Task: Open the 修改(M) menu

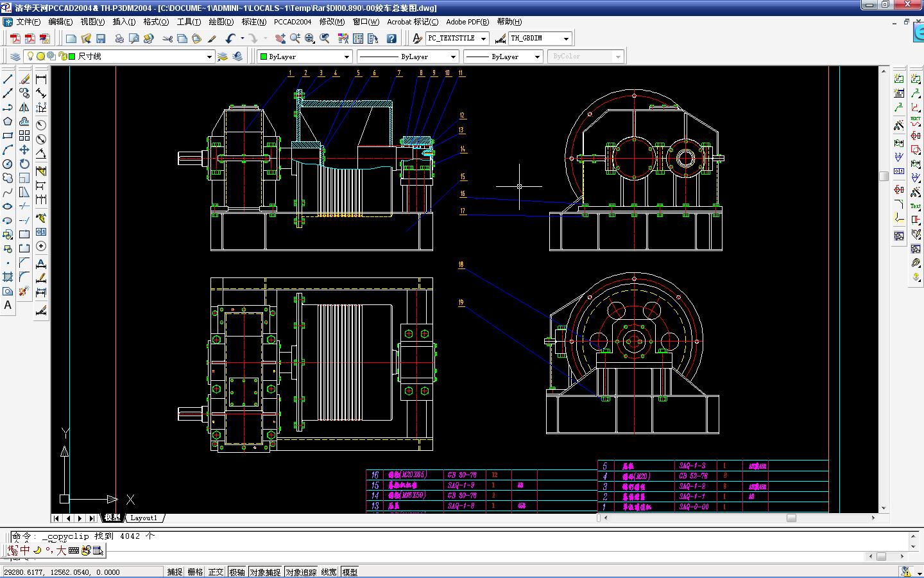Action: [332, 22]
